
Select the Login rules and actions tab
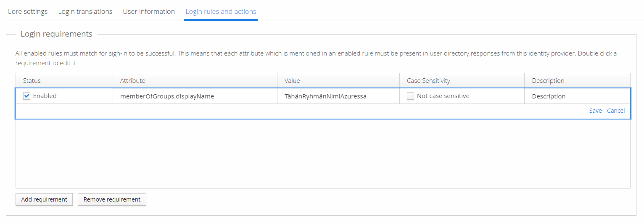[x=221, y=11]
